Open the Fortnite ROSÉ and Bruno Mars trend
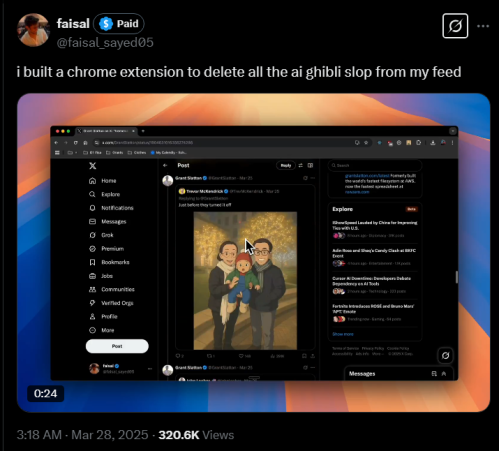The image size is (499, 451). click(375, 313)
